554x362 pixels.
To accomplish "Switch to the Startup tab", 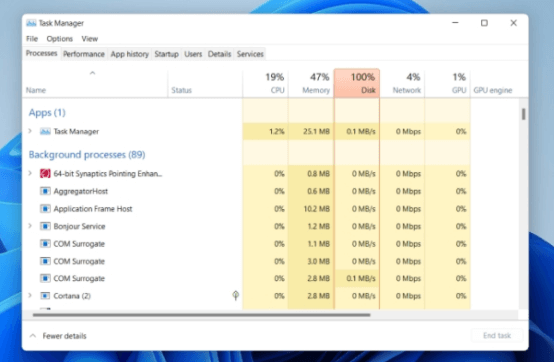I will tap(166, 54).
